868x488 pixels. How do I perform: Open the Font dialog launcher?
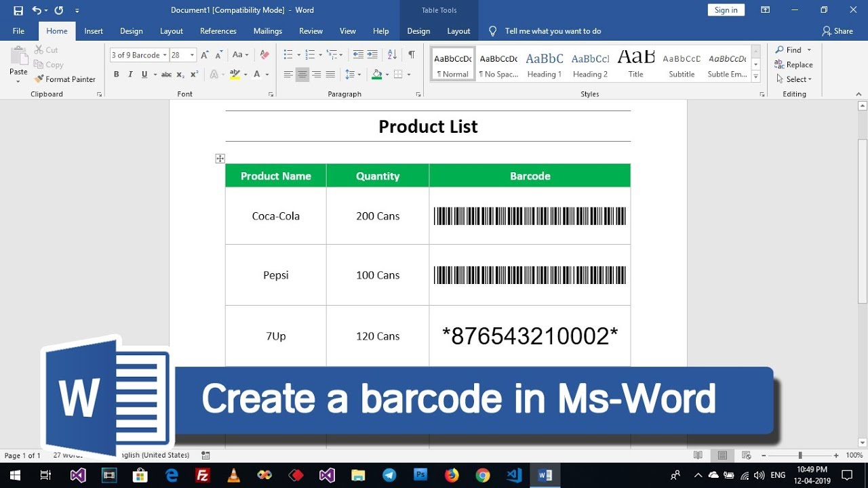271,94
